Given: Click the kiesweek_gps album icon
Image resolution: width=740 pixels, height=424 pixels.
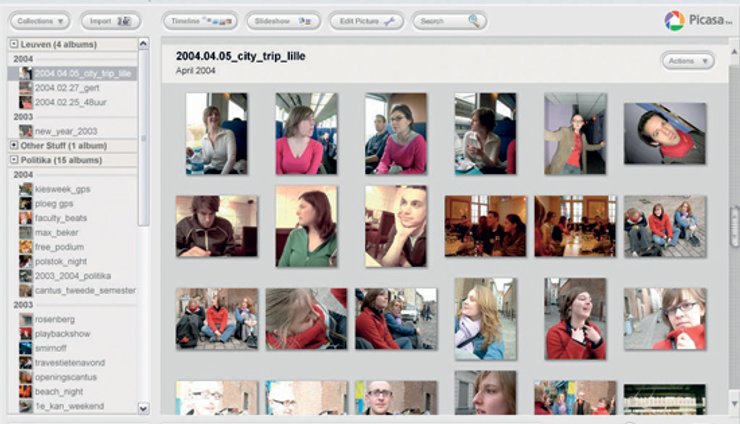Looking at the screenshot, I should (25, 189).
